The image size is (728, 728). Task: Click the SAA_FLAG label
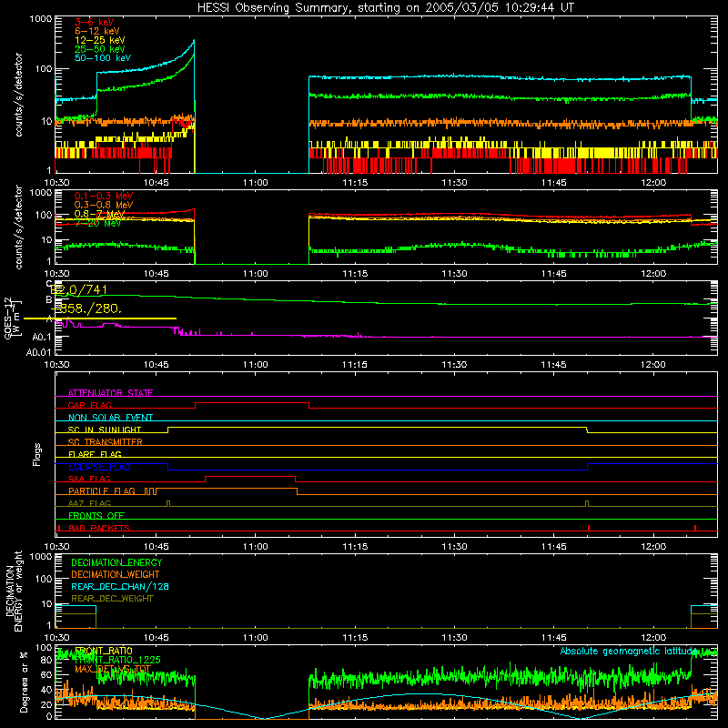click(89, 479)
